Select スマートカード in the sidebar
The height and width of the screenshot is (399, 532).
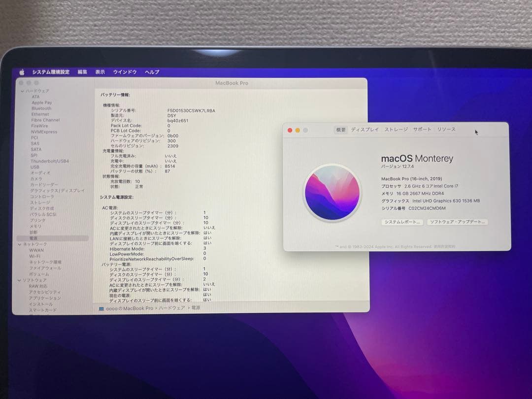(x=43, y=310)
